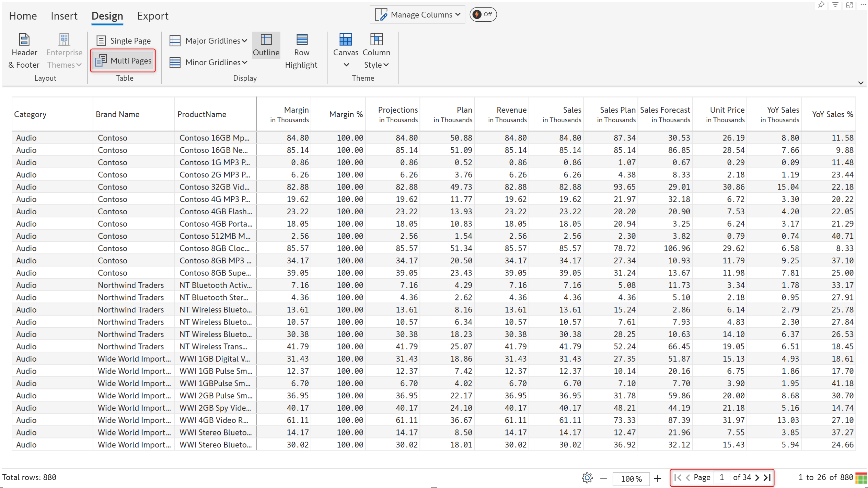Click the zoom in plus button
Screen dimensions: 868x488
pos(657,478)
